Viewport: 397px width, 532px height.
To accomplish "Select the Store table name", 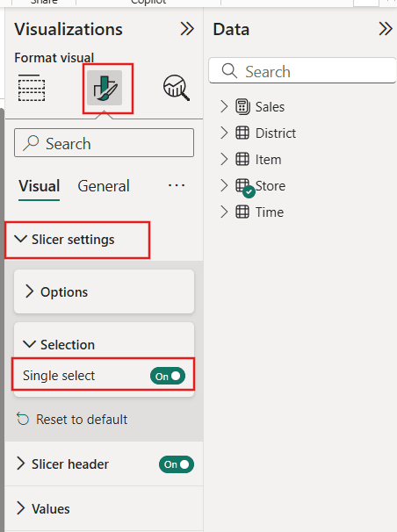I will click(x=271, y=186).
